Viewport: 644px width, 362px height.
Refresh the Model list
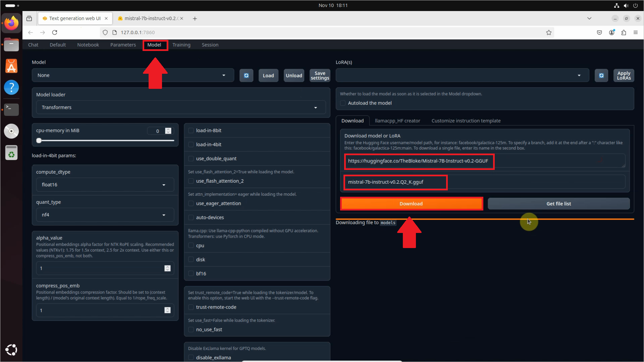point(247,75)
